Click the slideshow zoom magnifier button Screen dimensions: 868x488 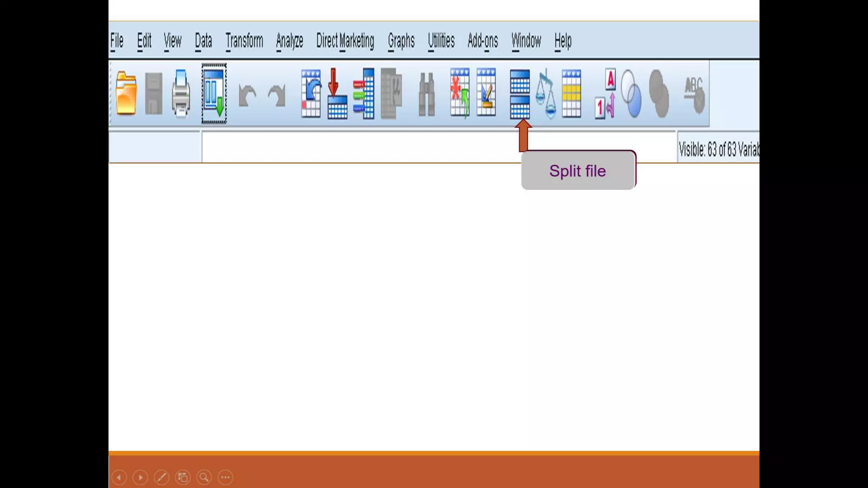(204, 477)
